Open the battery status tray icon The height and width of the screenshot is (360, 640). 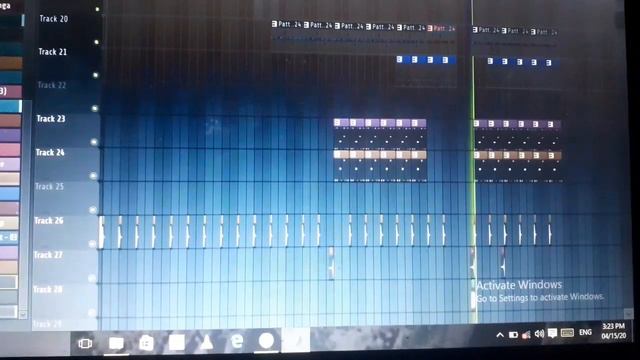tap(513, 335)
